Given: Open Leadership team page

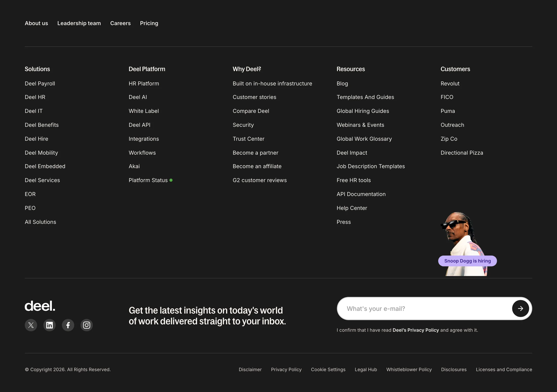Looking at the screenshot, I should pyautogui.click(x=79, y=23).
